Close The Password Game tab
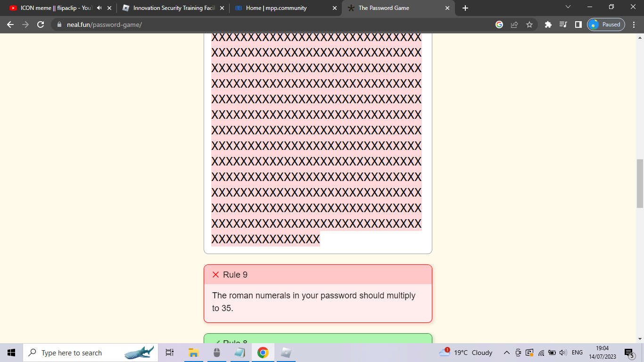The height and width of the screenshot is (362, 644). [447, 8]
